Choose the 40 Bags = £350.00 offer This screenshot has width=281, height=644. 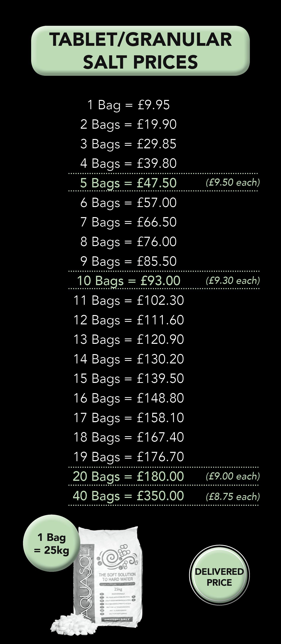[128, 496]
